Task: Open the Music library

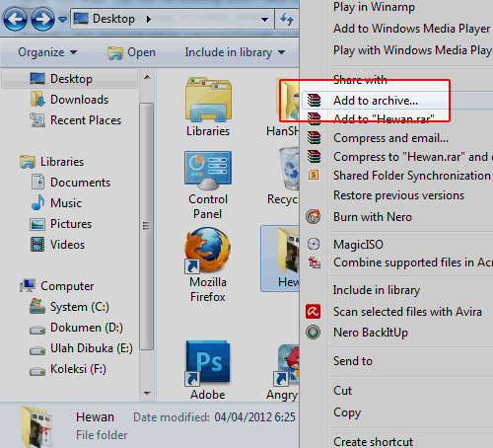Action: pos(56,203)
